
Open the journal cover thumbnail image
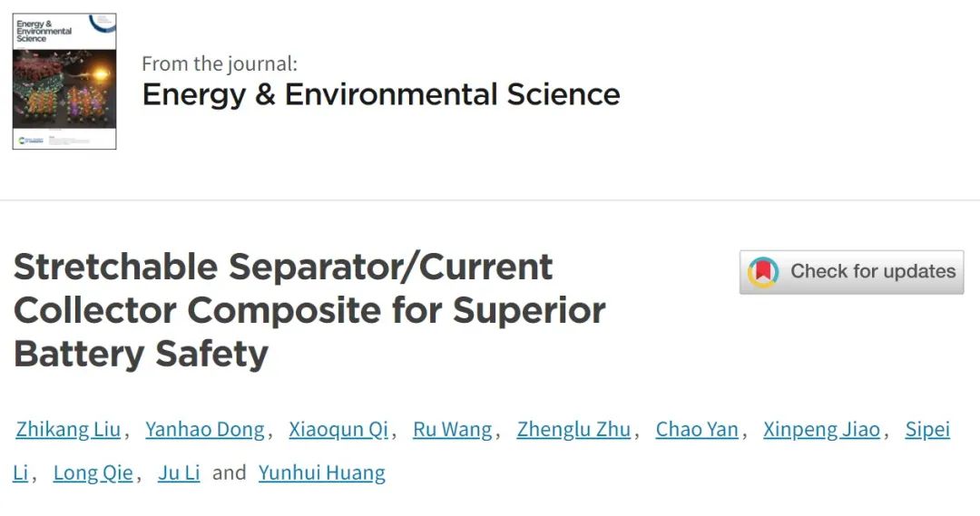(x=64, y=82)
